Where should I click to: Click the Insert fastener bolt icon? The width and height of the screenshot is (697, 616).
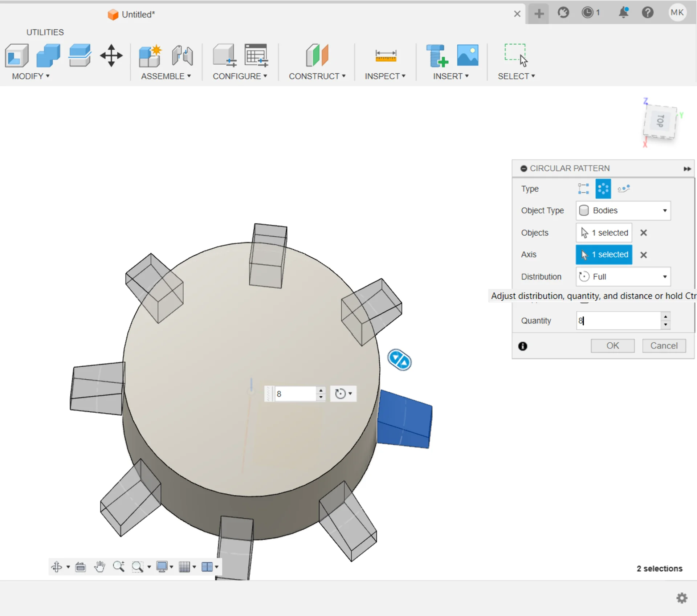click(x=437, y=56)
